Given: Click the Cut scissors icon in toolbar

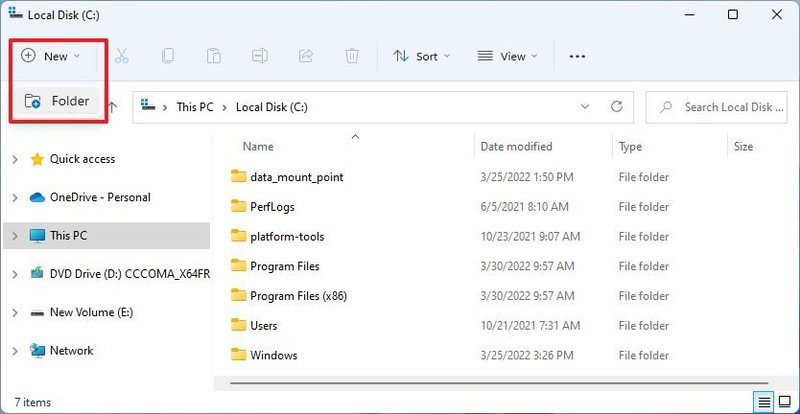Looking at the screenshot, I should pos(122,56).
